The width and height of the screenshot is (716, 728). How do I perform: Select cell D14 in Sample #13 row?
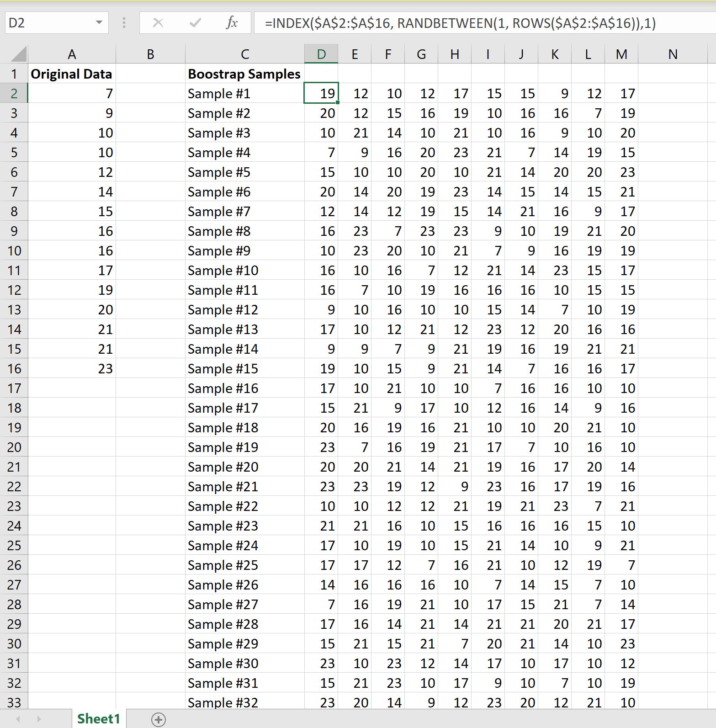pos(321,329)
